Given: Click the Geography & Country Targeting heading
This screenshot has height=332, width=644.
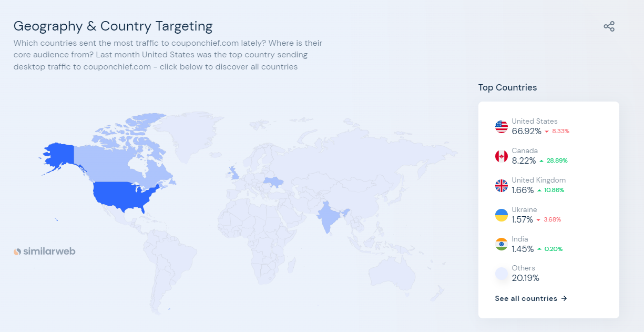Looking at the screenshot, I should coord(113,26).
